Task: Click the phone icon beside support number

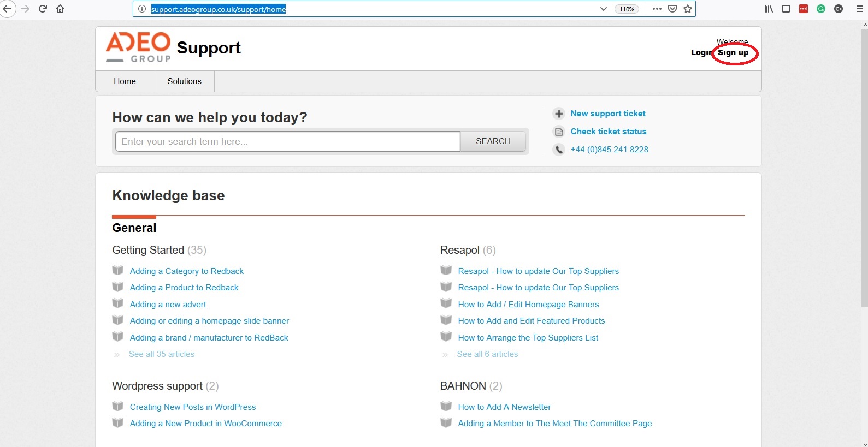Action: click(559, 150)
